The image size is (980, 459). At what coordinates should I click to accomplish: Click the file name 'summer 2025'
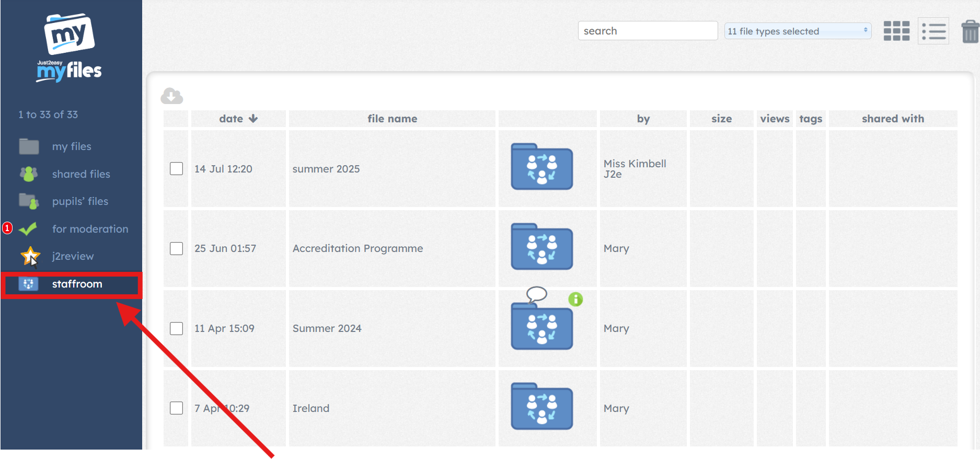[x=326, y=169]
